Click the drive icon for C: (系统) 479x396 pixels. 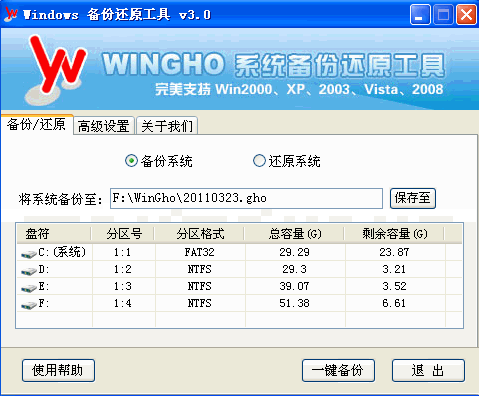pos(29,254)
